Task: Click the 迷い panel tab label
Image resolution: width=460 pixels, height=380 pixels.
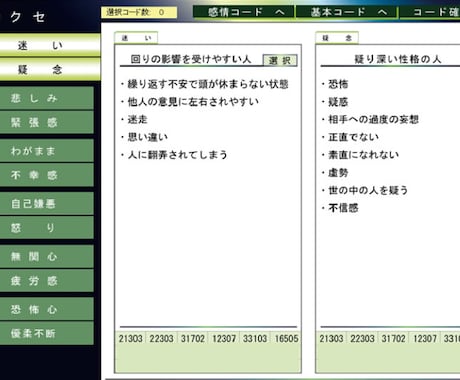Action: [x=136, y=38]
